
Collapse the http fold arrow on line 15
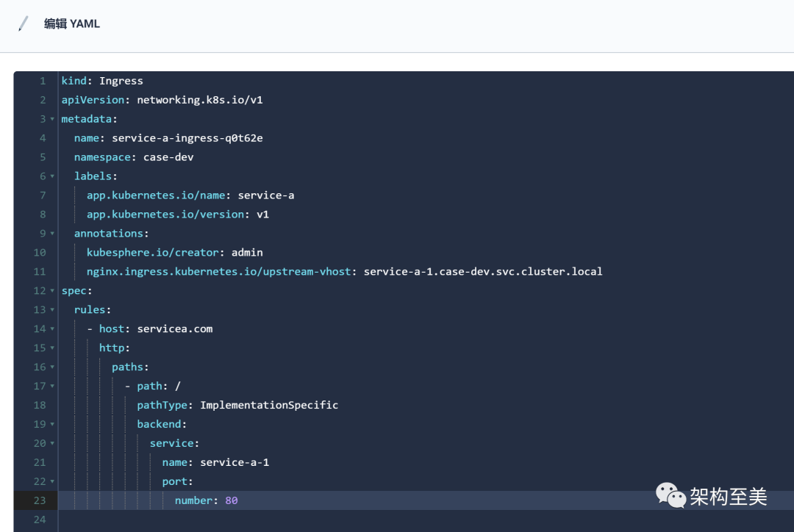pyautogui.click(x=52, y=348)
